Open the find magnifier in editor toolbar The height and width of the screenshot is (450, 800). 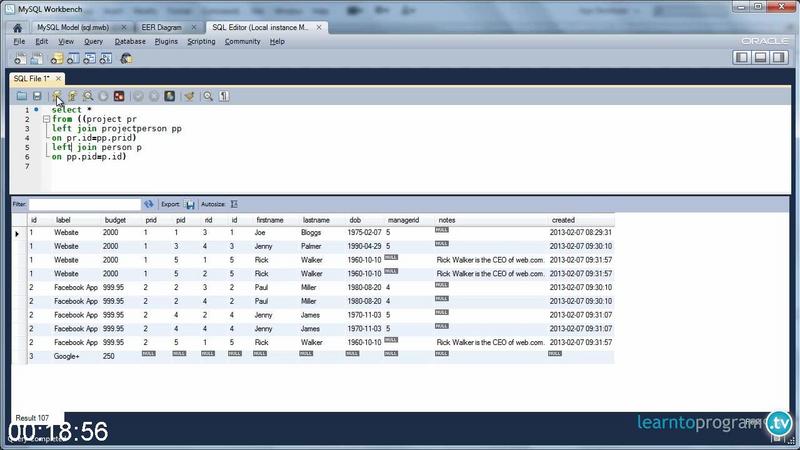tap(208, 96)
